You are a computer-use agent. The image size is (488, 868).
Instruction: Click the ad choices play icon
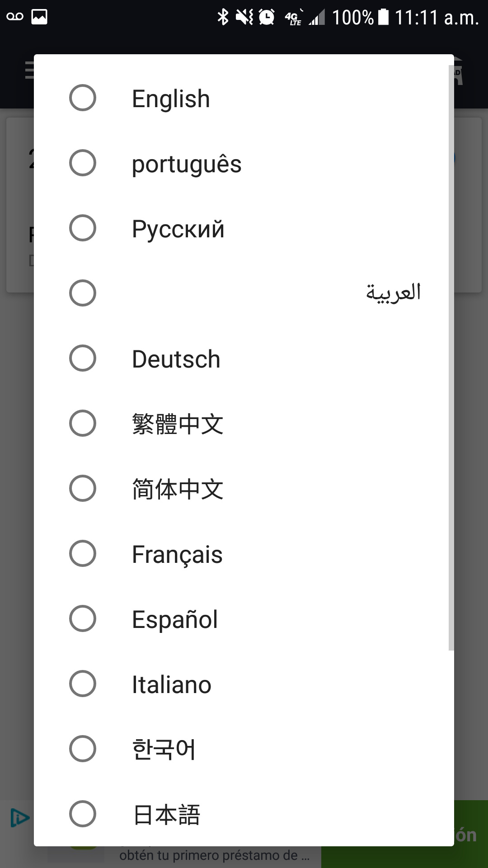pos(19,818)
